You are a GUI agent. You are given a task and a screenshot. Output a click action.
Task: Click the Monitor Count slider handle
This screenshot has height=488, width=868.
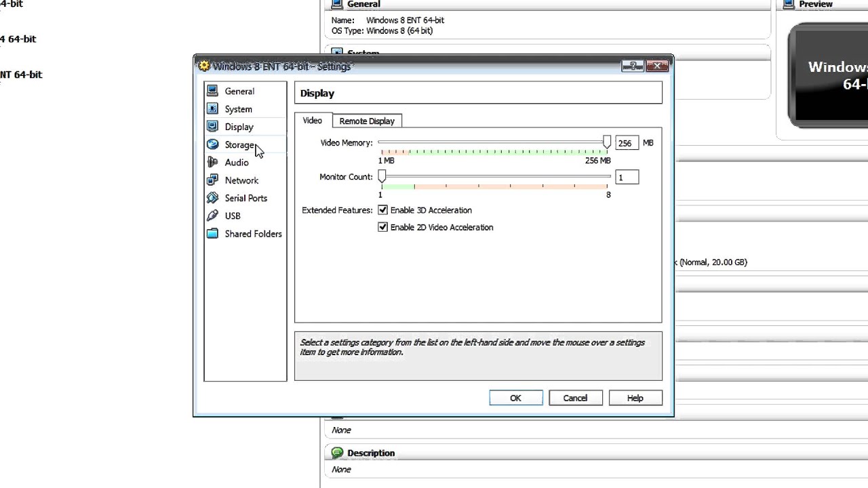(382, 176)
